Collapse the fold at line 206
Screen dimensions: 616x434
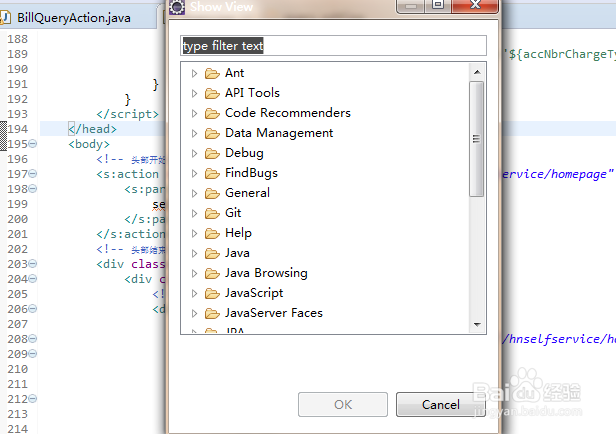(x=33, y=309)
